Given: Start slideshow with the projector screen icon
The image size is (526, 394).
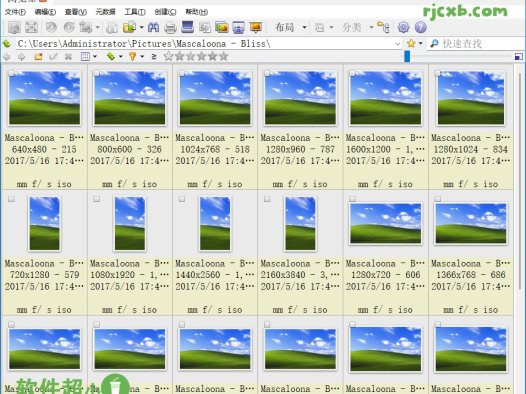Looking at the screenshot, I should coord(256,27).
